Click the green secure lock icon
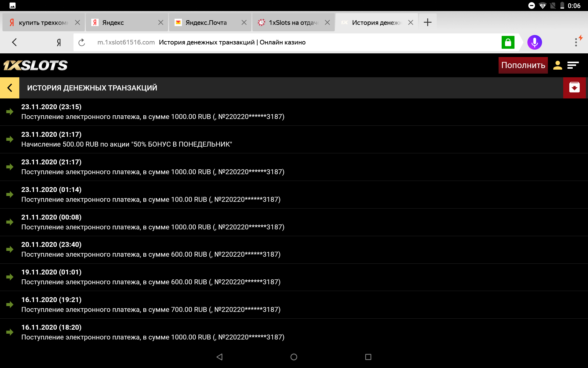 coord(508,42)
